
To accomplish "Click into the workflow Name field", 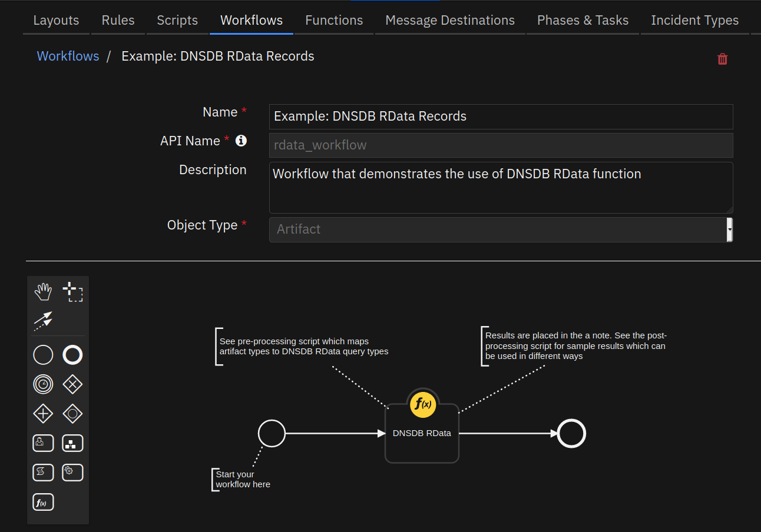I will [x=501, y=117].
